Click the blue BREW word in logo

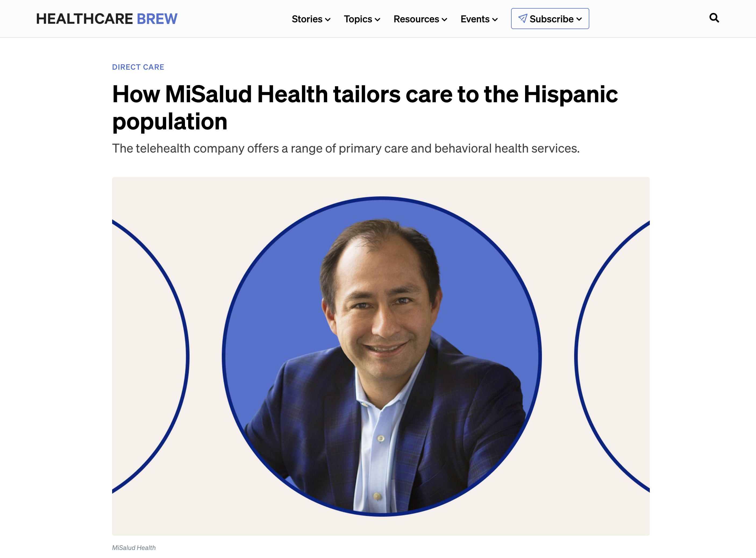coord(157,19)
